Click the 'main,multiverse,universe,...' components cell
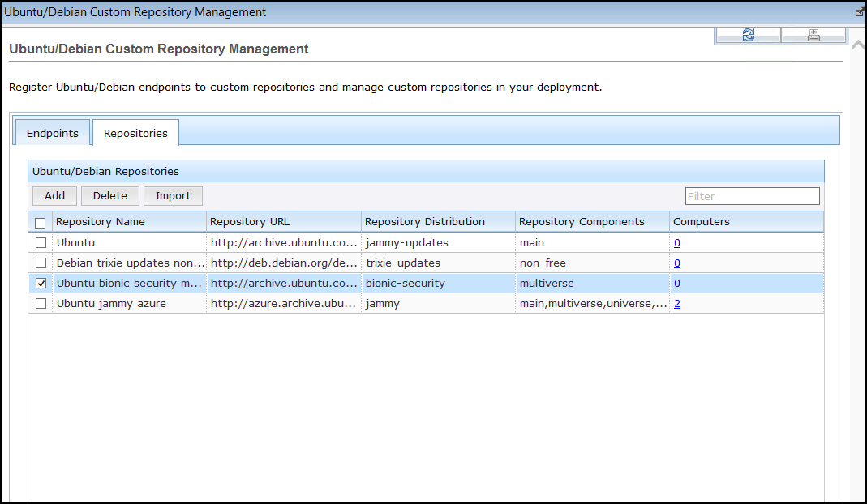 coord(592,303)
